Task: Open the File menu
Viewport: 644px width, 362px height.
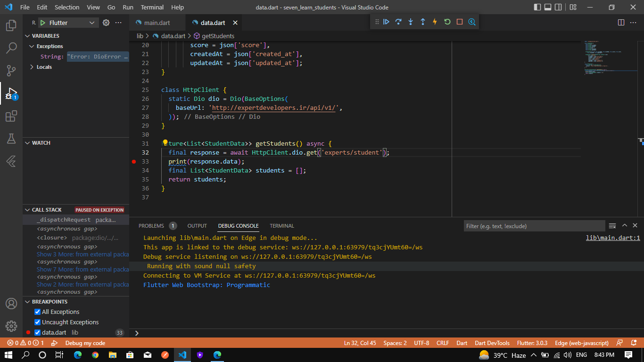Action: (x=25, y=7)
